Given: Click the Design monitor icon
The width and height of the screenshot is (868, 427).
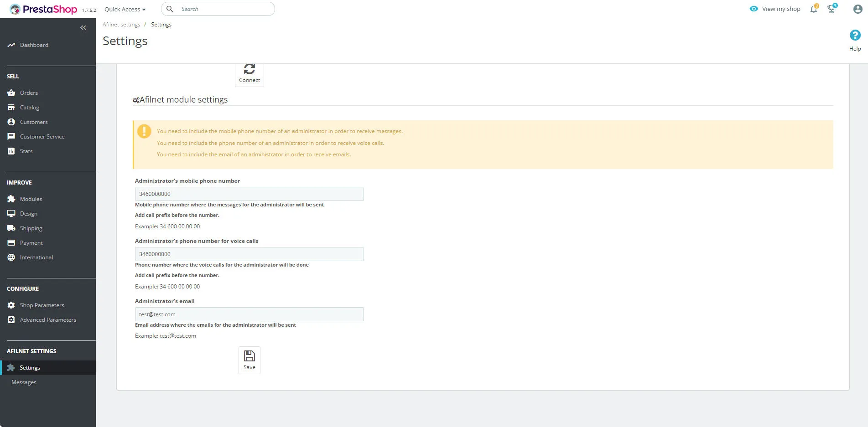Looking at the screenshot, I should pyautogui.click(x=11, y=214).
